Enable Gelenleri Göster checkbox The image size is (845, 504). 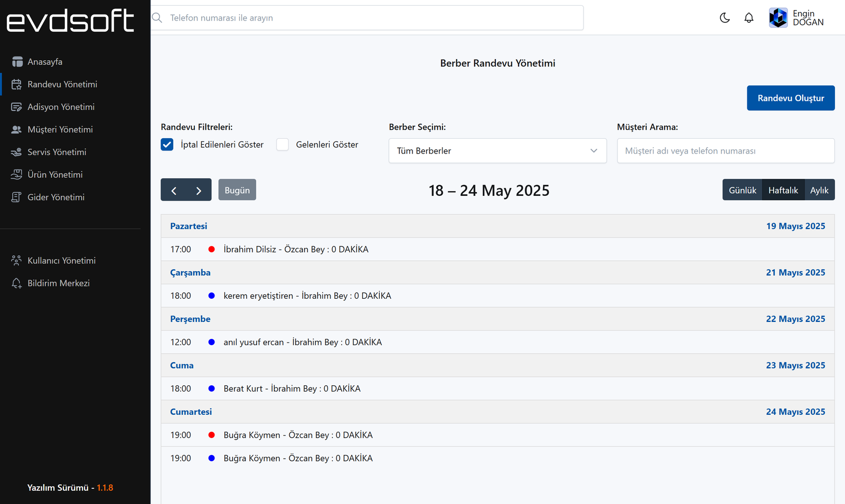tap(283, 145)
